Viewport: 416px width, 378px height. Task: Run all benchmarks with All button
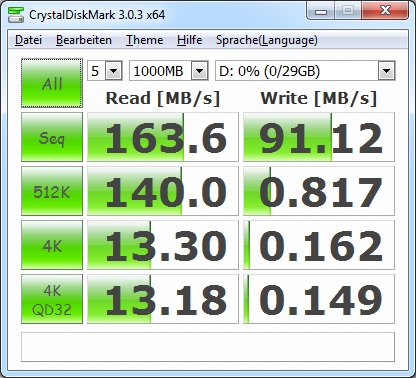52,83
